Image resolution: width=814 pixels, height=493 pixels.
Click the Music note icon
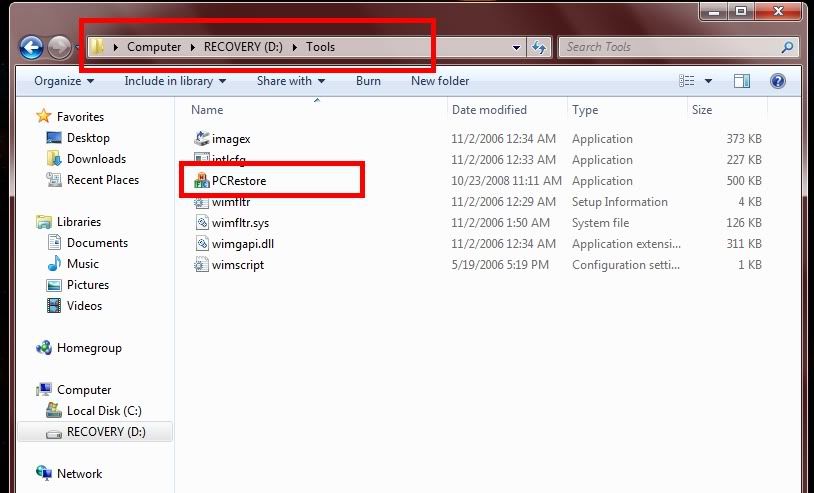[54, 264]
